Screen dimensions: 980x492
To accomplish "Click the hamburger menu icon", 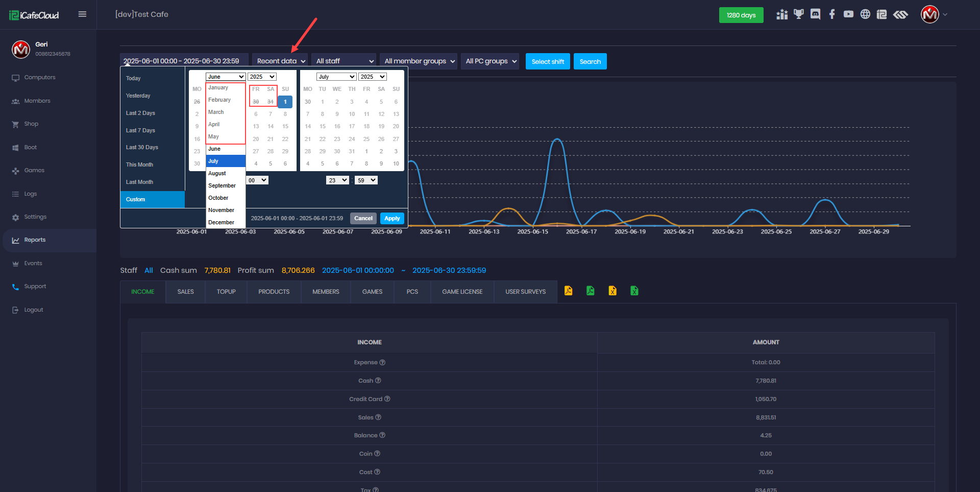I will coord(82,14).
